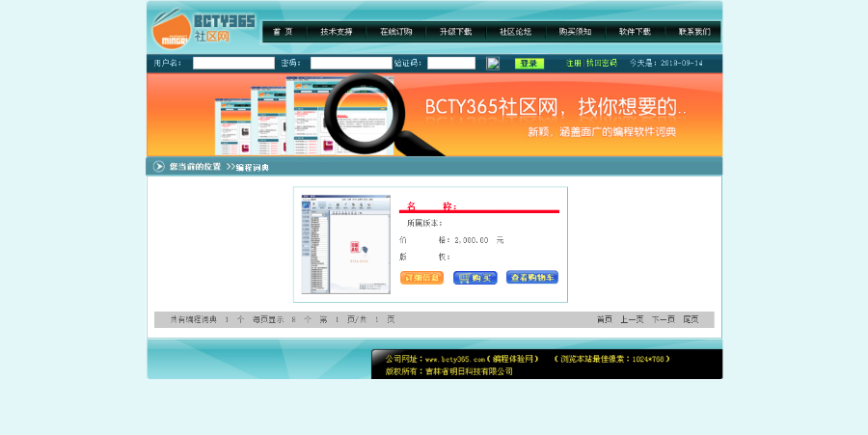Screen dimensions: 868x435
Task: Go to 尾页 in pagination
Action: click(691, 319)
